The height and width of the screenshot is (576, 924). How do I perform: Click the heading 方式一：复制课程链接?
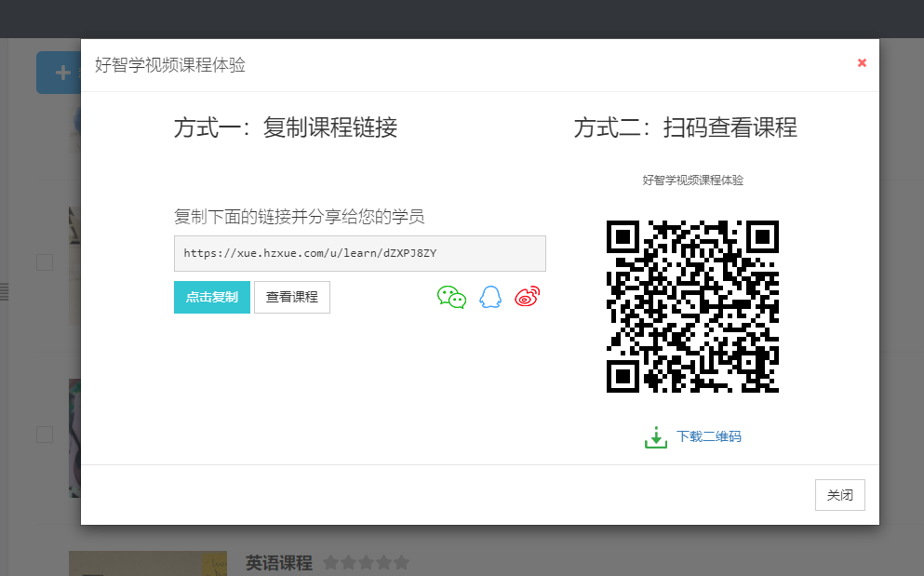286,127
